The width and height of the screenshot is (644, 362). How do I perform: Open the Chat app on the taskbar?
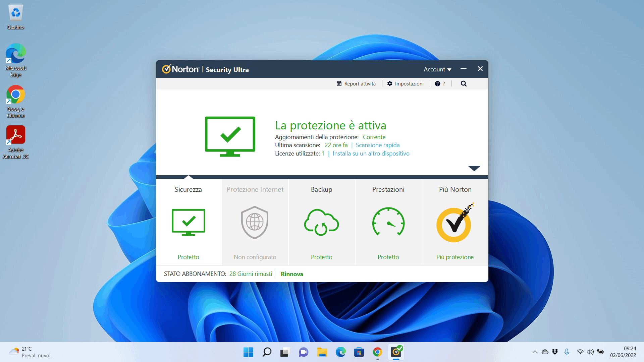point(304,352)
